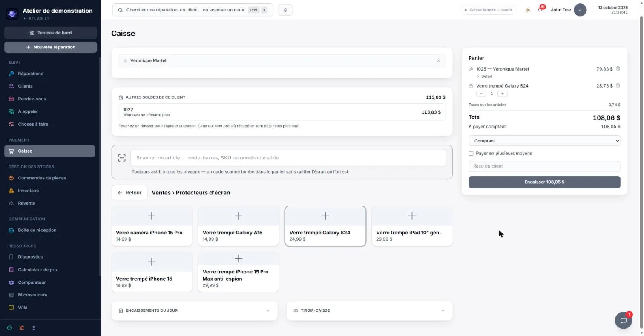Go to Clients in the sidebar
Viewport: 644px width, 336px height.
click(50, 86)
